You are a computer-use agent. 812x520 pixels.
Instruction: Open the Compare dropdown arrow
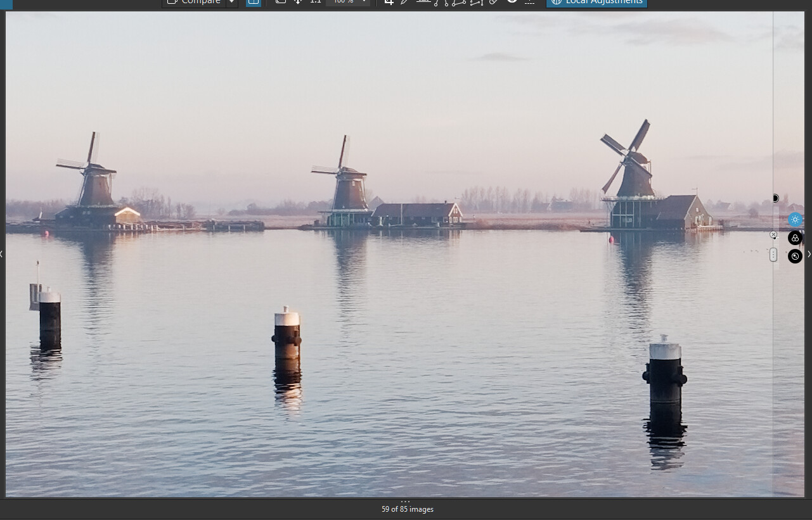pyautogui.click(x=232, y=2)
